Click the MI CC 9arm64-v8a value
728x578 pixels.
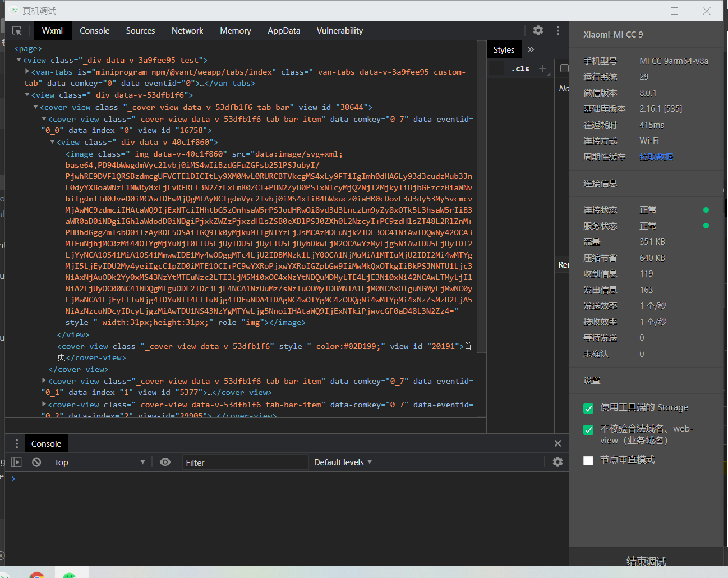tap(674, 61)
